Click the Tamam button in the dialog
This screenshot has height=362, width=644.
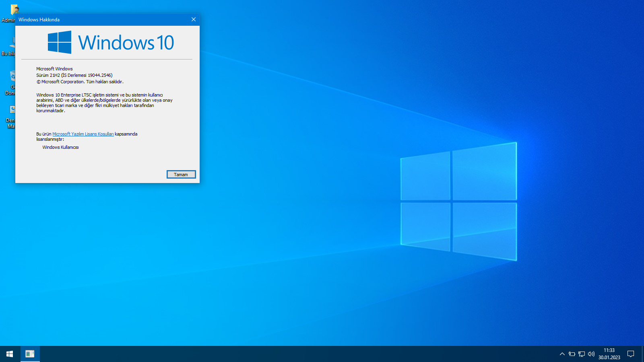[x=181, y=174]
